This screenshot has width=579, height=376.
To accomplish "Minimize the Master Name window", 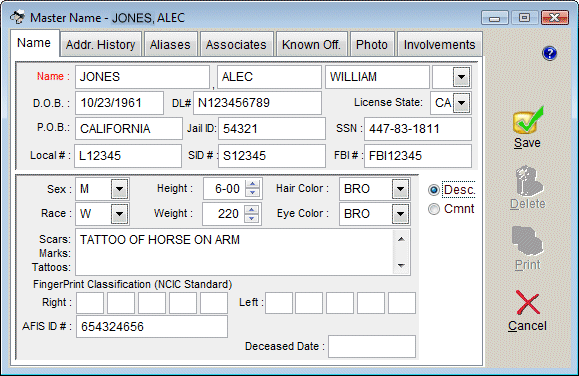I will pos(494,18).
